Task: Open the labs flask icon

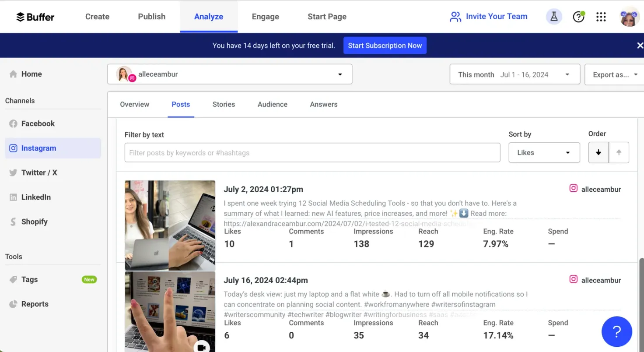Action: click(554, 17)
